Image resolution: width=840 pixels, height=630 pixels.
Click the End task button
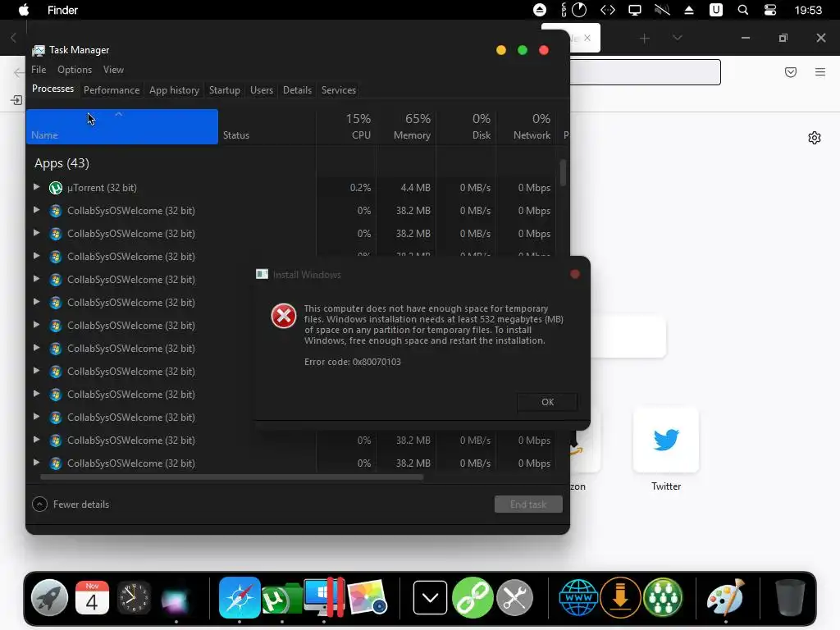pos(528,504)
